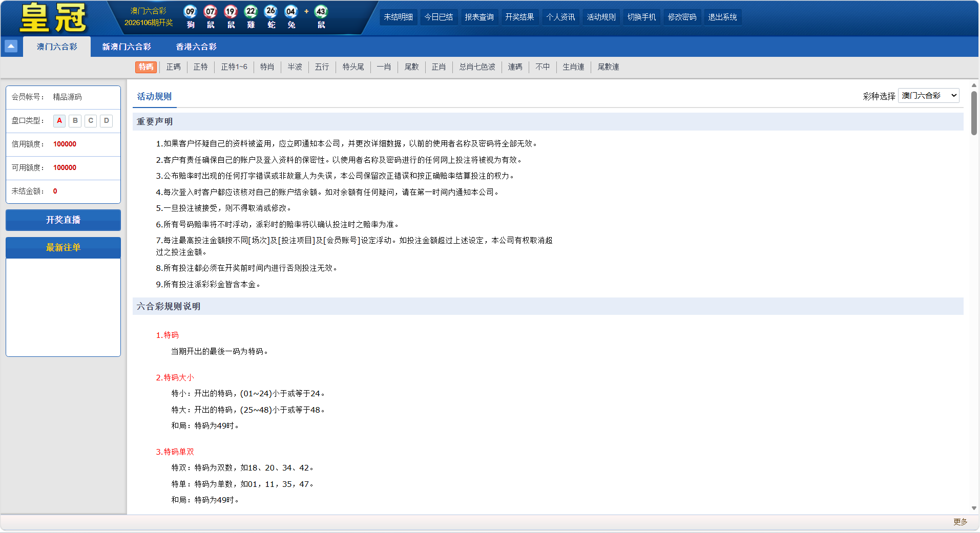Open the 半波 bet type menu
This screenshot has width=980, height=533.
[x=295, y=67]
